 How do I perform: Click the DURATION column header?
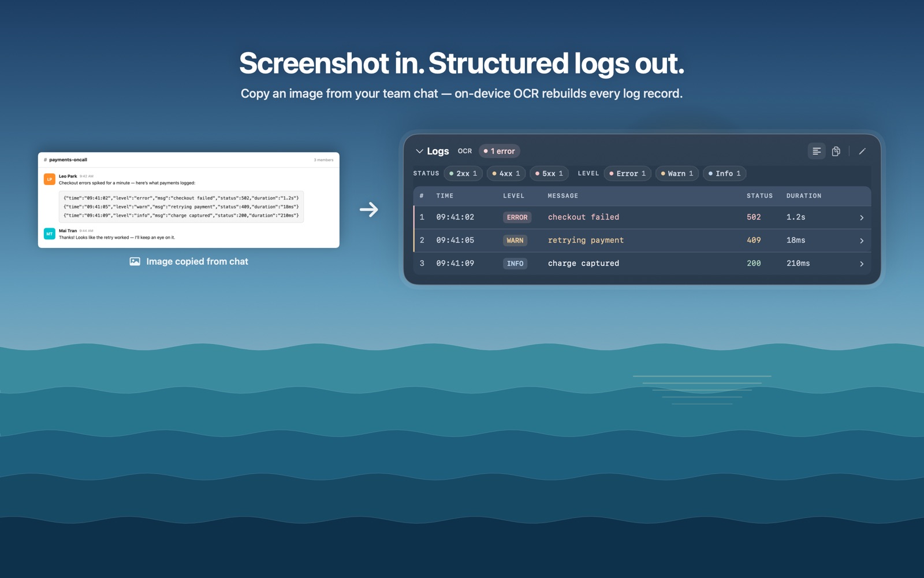click(803, 196)
